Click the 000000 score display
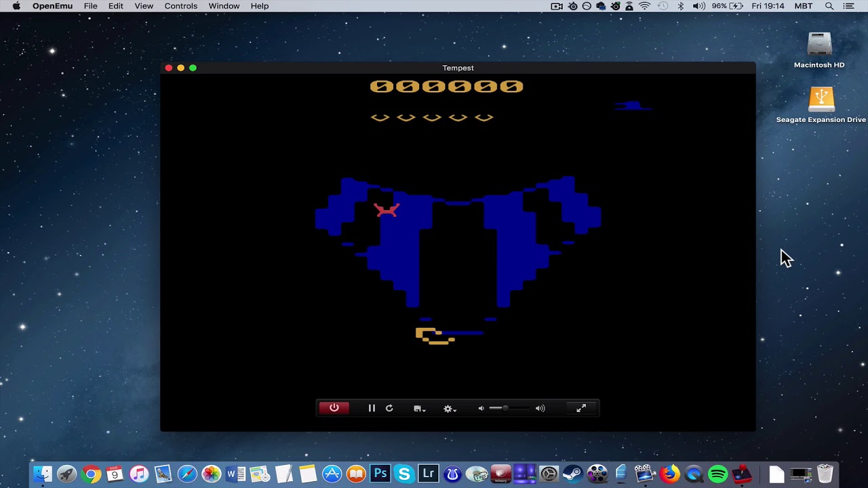Image resolution: width=868 pixels, height=488 pixels. 446,86
